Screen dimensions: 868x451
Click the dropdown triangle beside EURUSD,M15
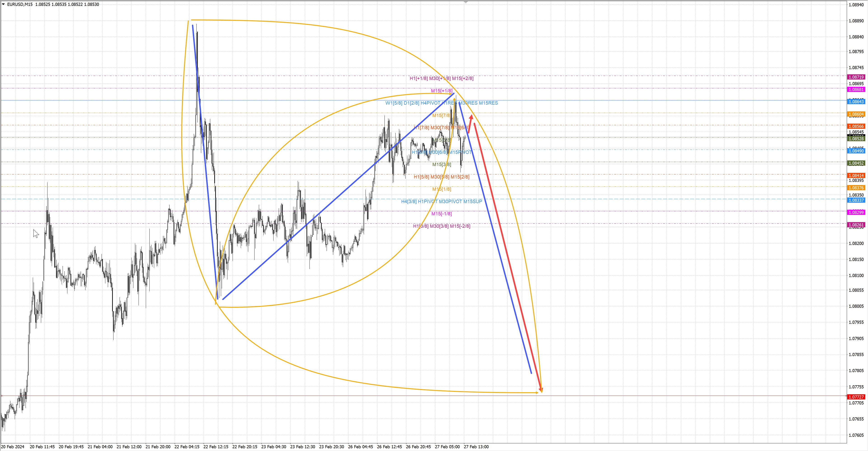point(3,4)
